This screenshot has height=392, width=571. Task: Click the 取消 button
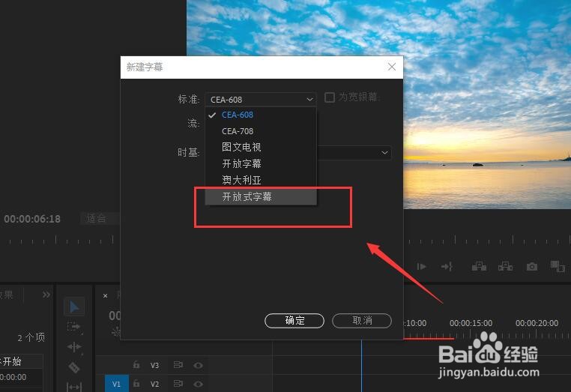click(362, 321)
